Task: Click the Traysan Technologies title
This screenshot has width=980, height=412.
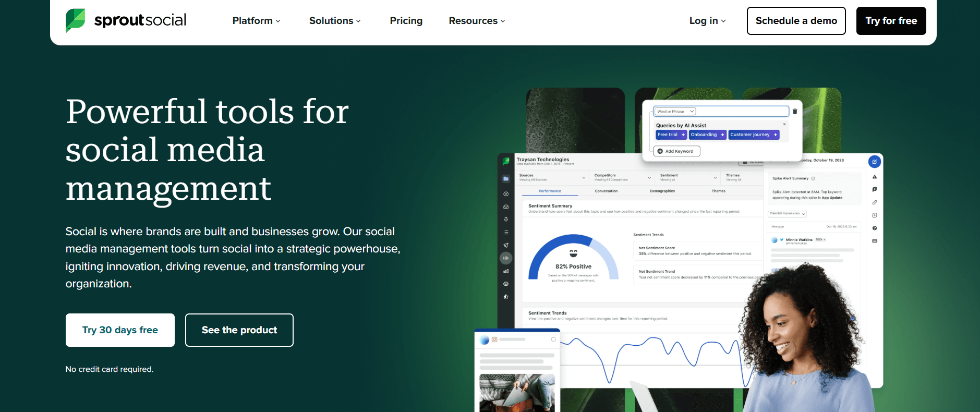Action: pyautogui.click(x=542, y=160)
